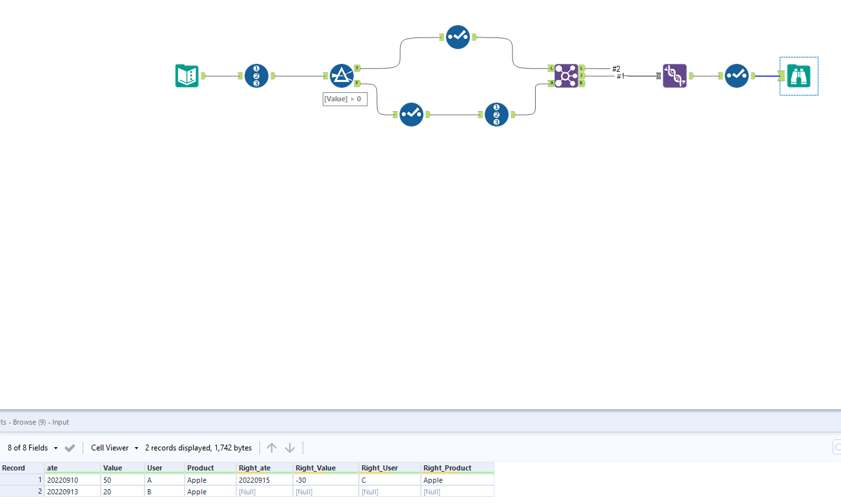Select the Right_Value cell containing -30
This screenshot has height=504, width=841.
(326, 479)
